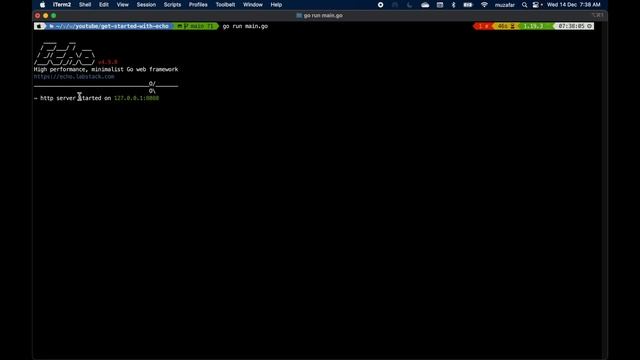640x360 pixels.
Task: Open the Profiles menu
Action: click(x=198, y=5)
